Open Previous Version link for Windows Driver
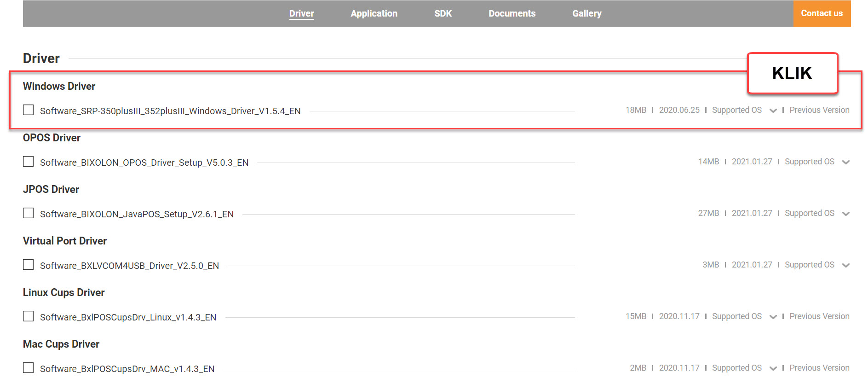 click(820, 110)
